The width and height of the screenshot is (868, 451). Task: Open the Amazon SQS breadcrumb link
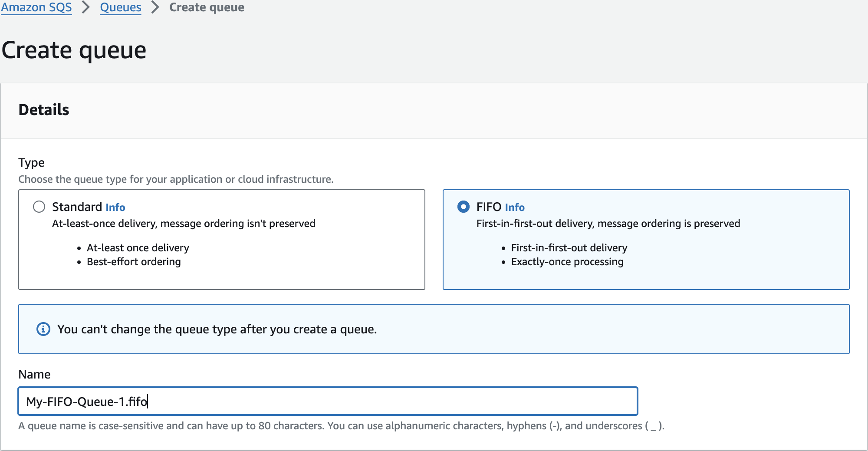[36, 7]
